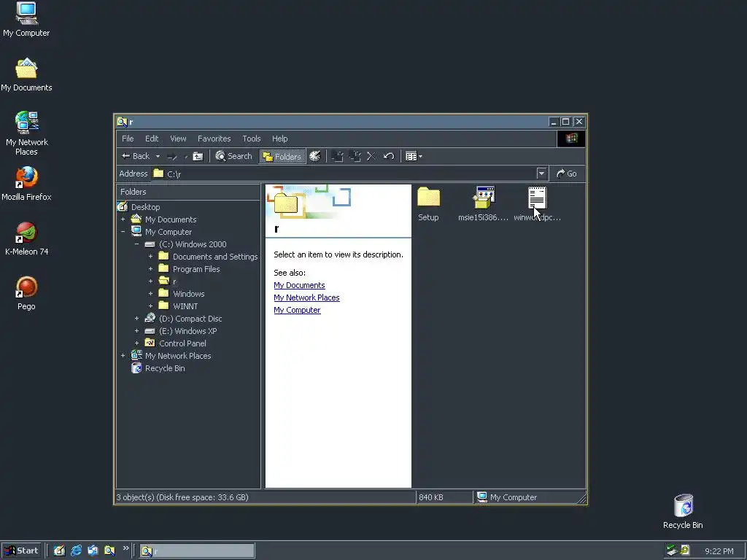The width and height of the screenshot is (747, 560).
Task: Click the Undo toolbar icon
Action: (x=389, y=156)
